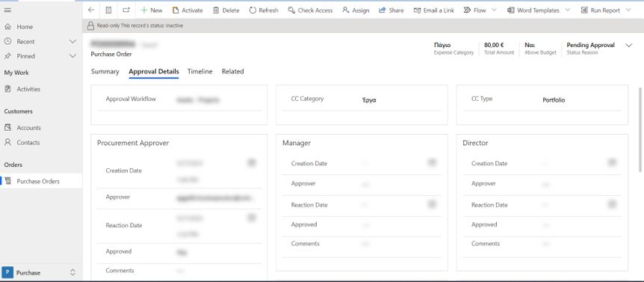This screenshot has height=282, width=644.
Task: Click the Purchase Orders sidebar icon
Action: click(x=8, y=181)
